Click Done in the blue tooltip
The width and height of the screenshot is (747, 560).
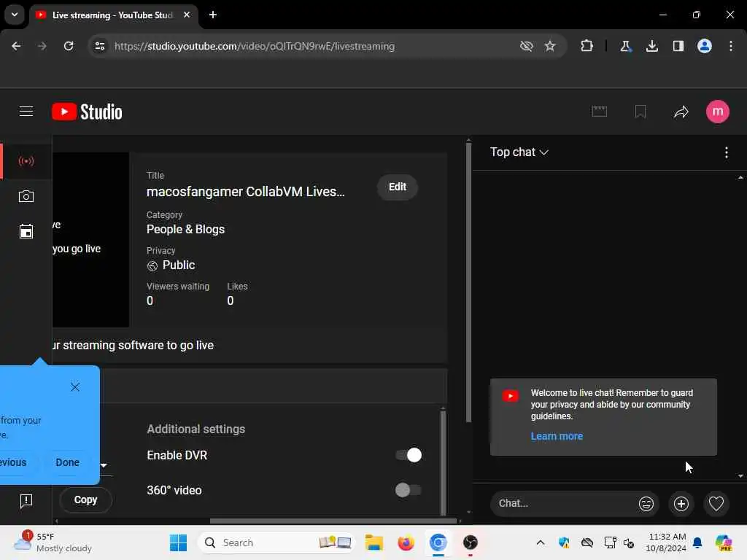tap(68, 462)
